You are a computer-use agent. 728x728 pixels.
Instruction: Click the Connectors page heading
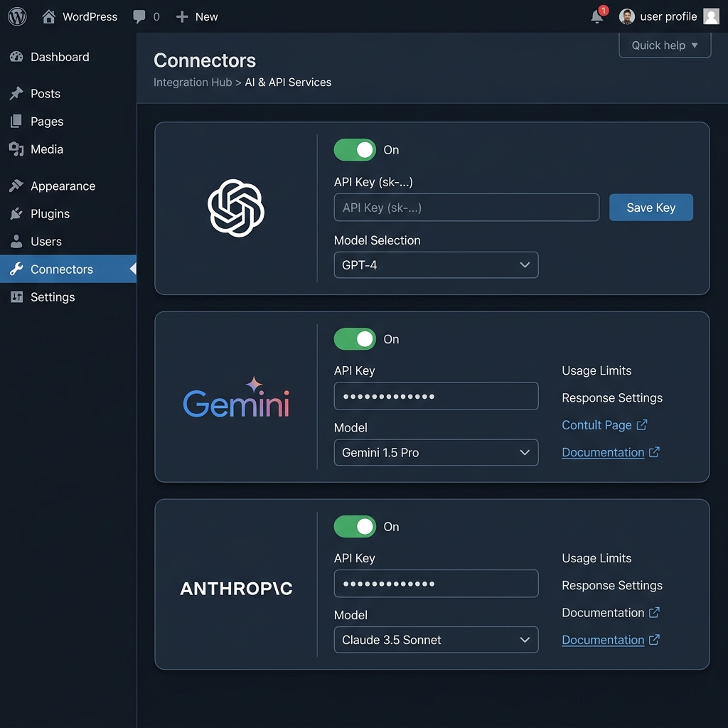tap(205, 60)
